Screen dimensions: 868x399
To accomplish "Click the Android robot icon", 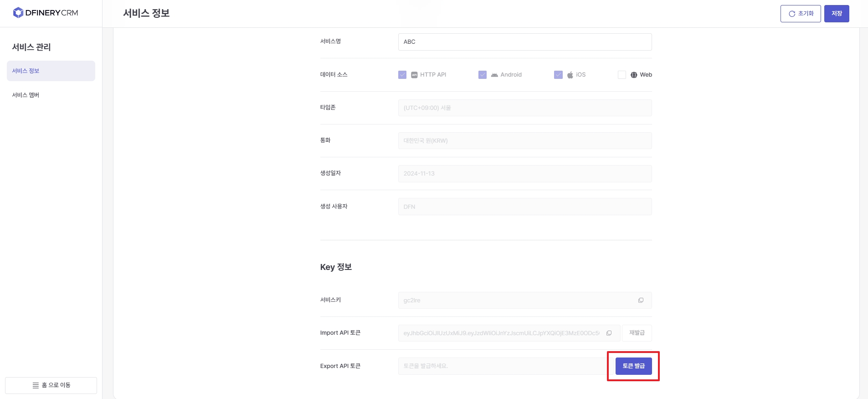I will (x=494, y=75).
